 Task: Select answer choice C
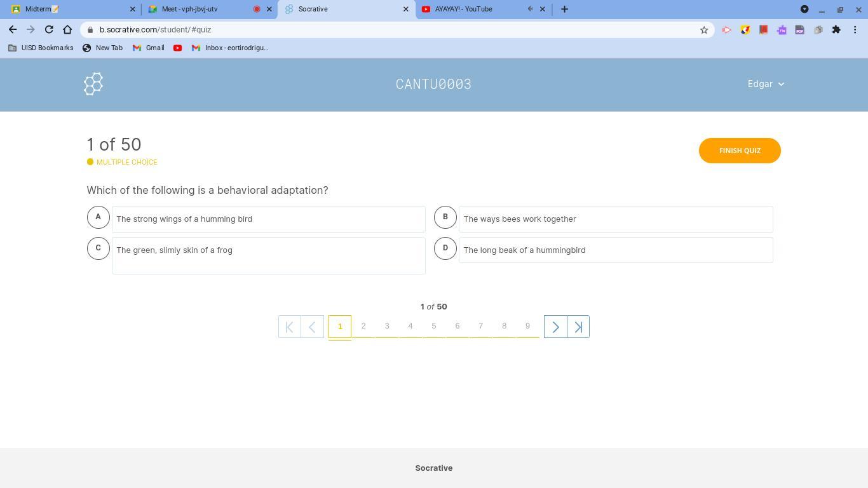pos(98,248)
